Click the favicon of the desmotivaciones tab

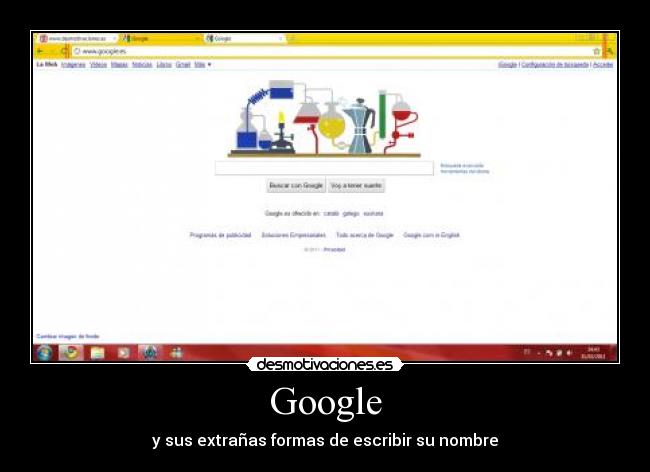[x=43, y=39]
